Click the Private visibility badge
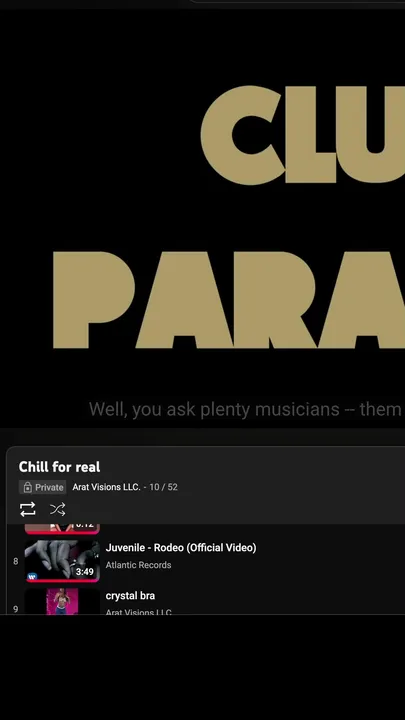This screenshot has height=720, width=405. 43,487
